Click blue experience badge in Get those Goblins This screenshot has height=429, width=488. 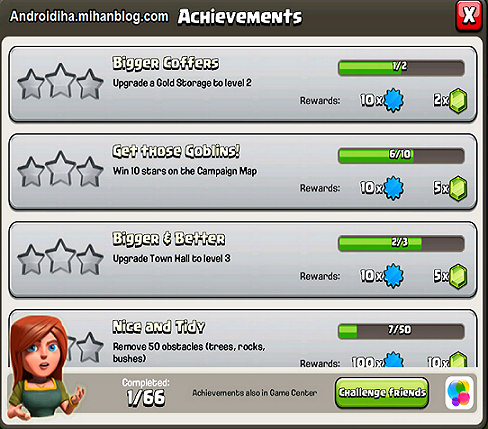click(x=393, y=188)
